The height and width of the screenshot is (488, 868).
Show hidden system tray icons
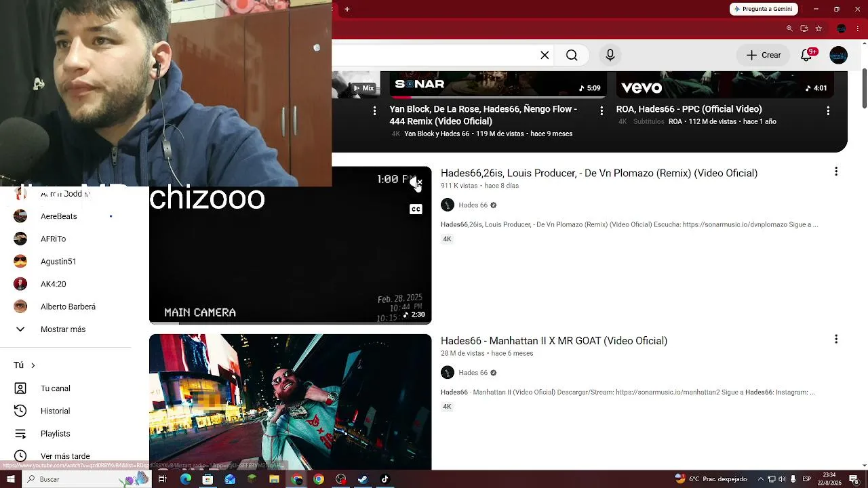[760, 479]
